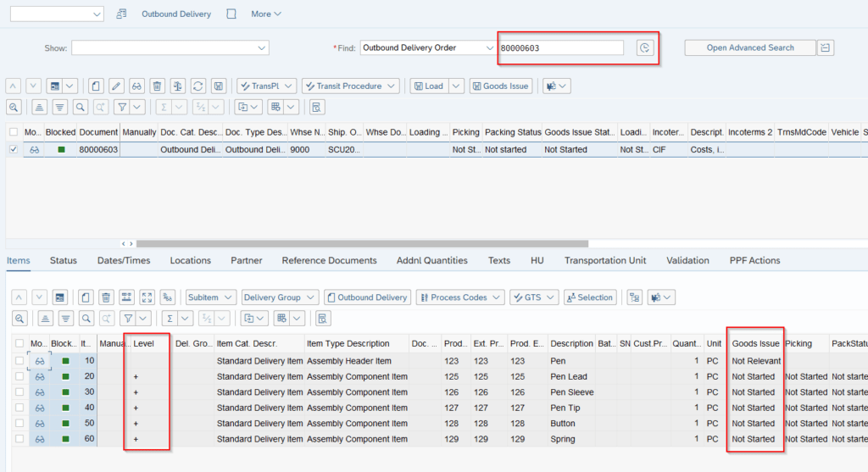Uncheck the row checkbox for document 80000603

(x=14, y=149)
